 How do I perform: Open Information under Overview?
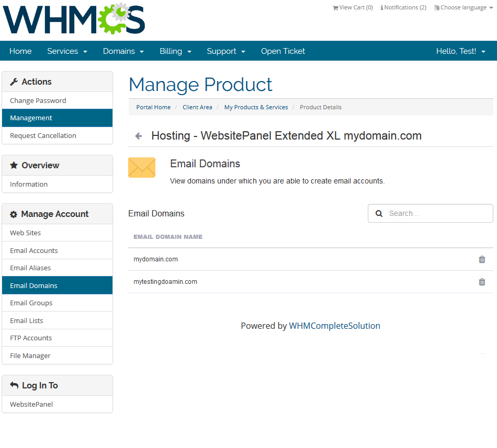pyautogui.click(x=57, y=184)
